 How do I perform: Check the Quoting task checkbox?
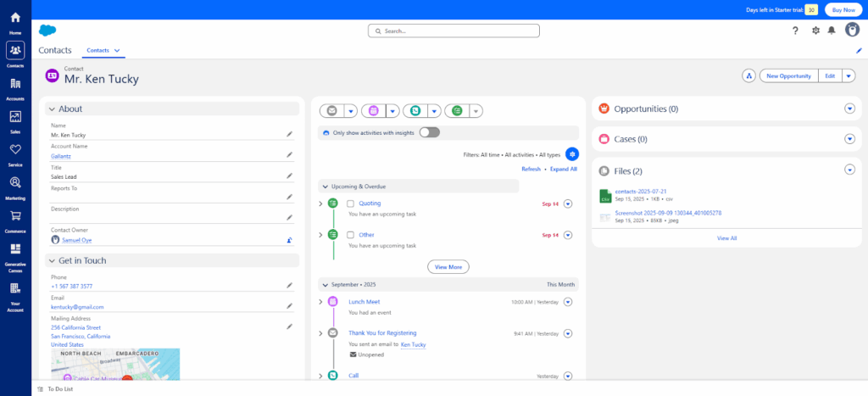click(351, 204)
